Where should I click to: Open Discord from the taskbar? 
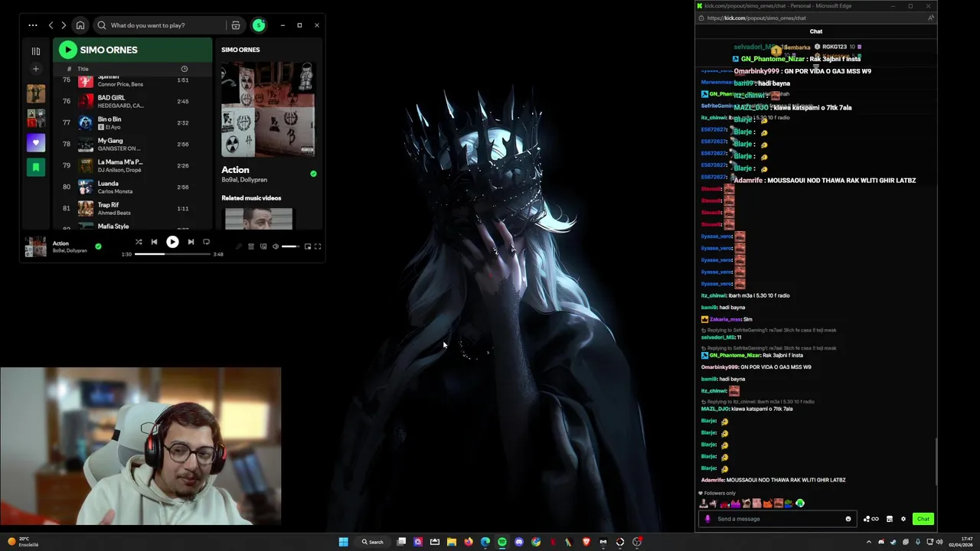click(x=518, y=542)
